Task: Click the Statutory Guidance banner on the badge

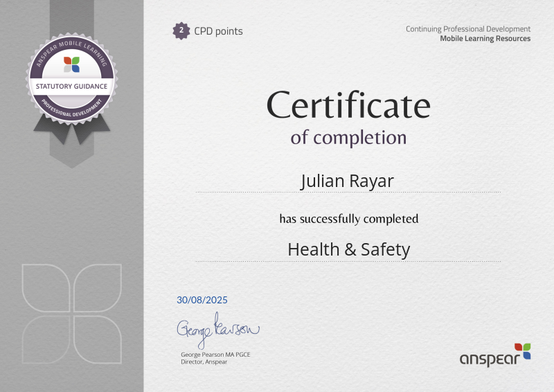Action: pos(72,86)
